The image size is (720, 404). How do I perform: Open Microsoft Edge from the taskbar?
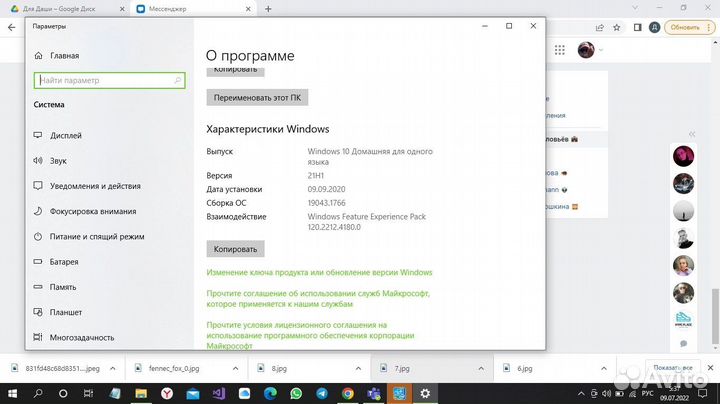(270, 393)
